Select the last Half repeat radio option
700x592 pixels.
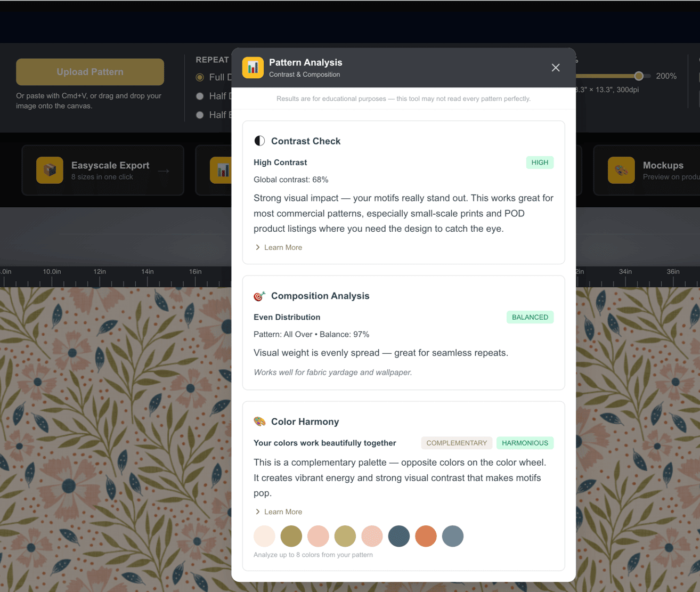coord(200,115)
